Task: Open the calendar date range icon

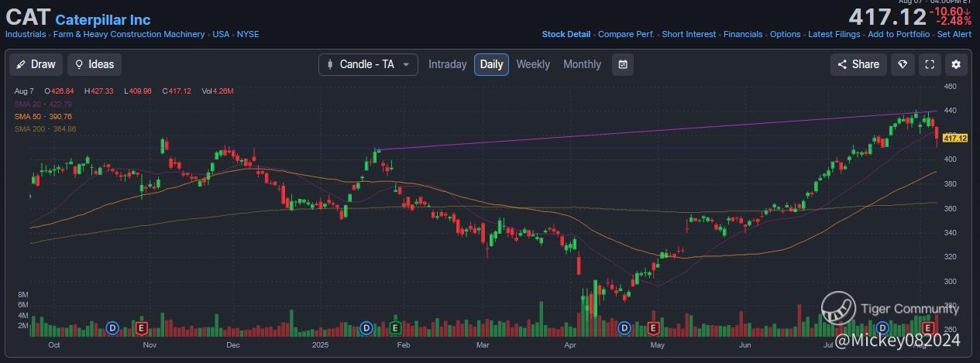Action: [622, 64]
